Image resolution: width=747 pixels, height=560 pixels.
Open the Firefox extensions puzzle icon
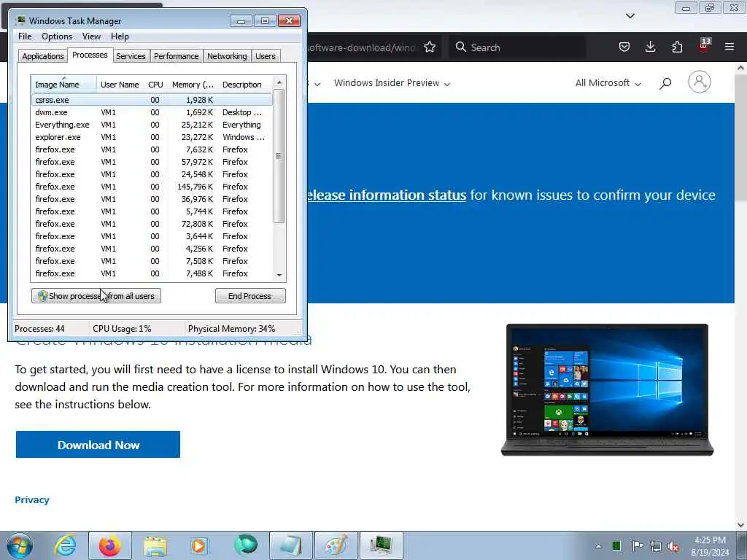coord(677,47)
